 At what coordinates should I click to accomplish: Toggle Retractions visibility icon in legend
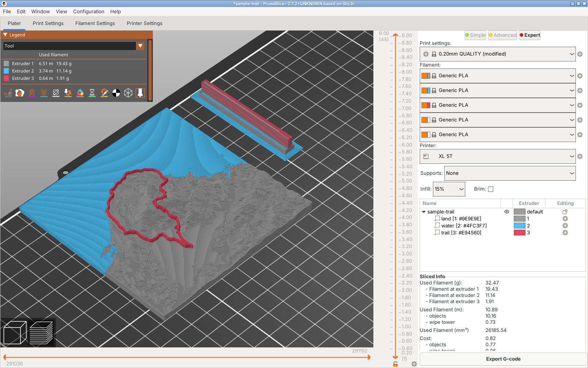(32, 93)
